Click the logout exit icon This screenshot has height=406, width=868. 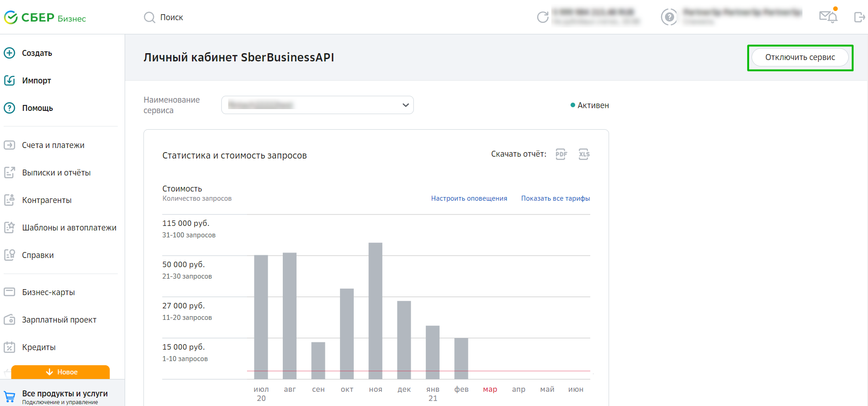point(859,17)
